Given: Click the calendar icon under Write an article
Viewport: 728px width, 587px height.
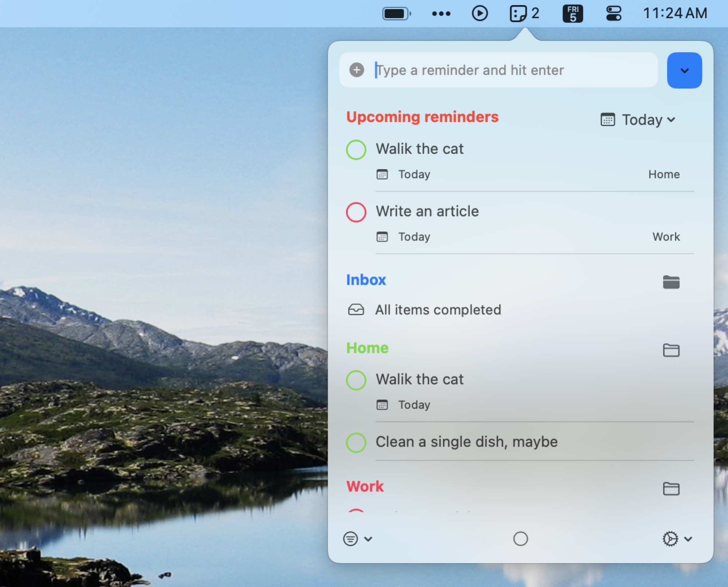Looking at the screenshot, I should pyautogui.click(x=382, y=237).
